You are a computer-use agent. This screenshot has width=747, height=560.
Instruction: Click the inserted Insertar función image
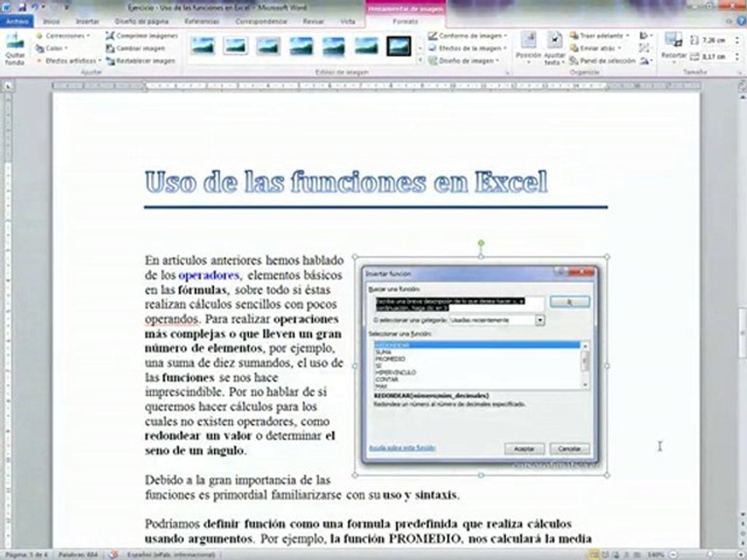(481, 366)
